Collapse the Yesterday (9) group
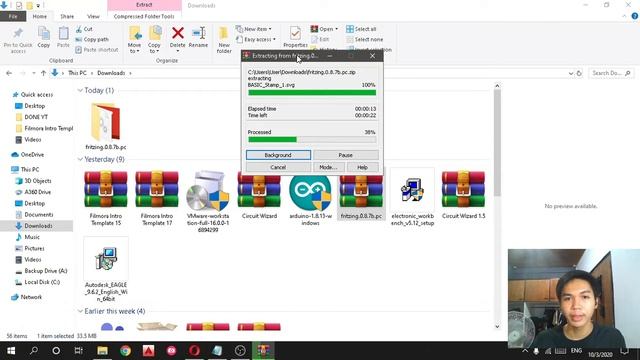The height and width of the screenshot is (360, 640). [x=80, y=159]
